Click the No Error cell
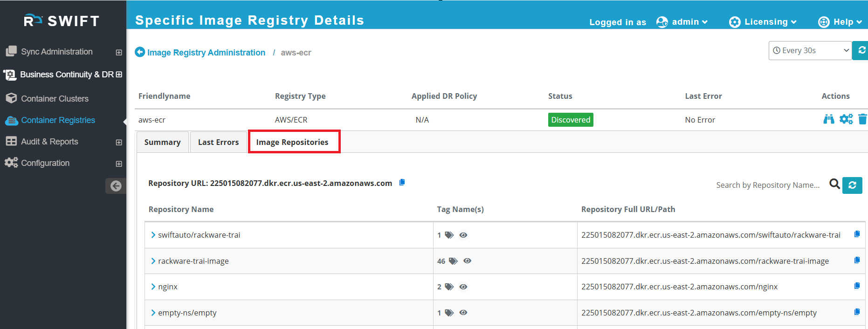Screen dimensions: 868x329 click(x=700, y=120)
